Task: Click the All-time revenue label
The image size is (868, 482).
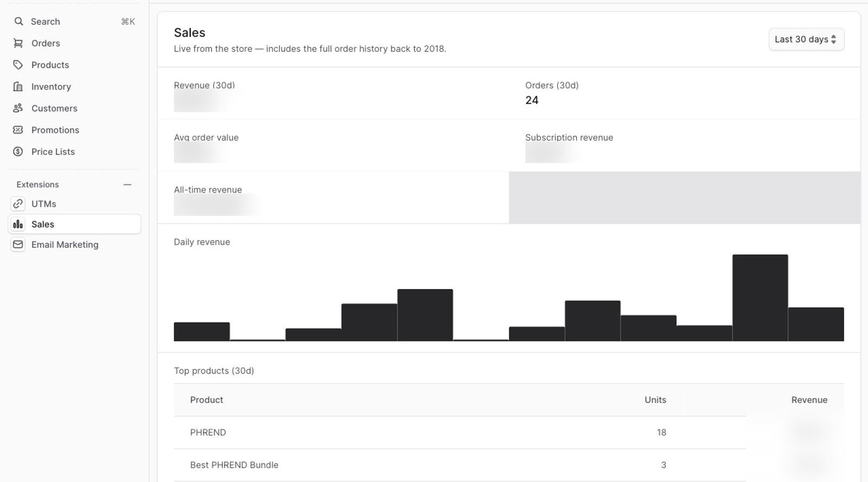Action: pyautogui.click(x=208, y=189)
